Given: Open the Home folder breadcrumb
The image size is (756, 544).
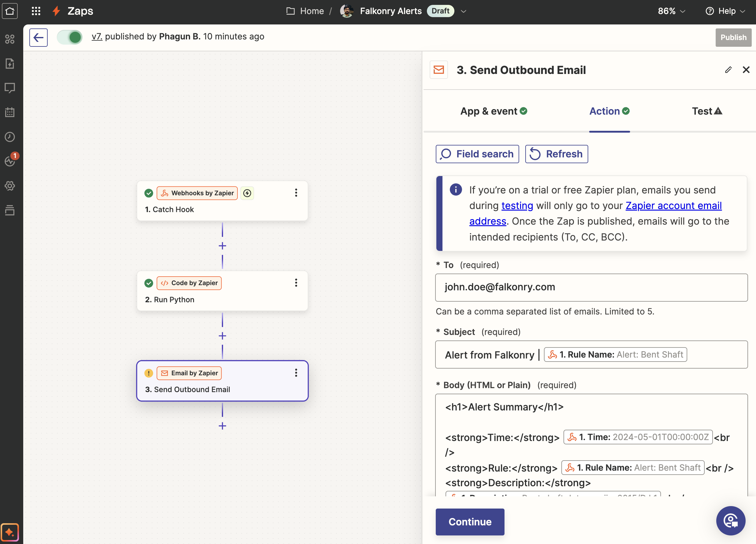Looking at the screenshot, I should point(305,11).
